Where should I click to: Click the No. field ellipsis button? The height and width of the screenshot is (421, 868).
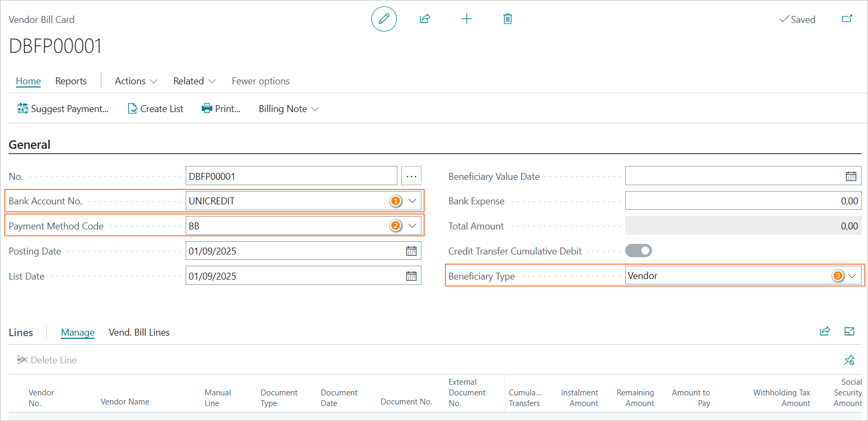411,176
